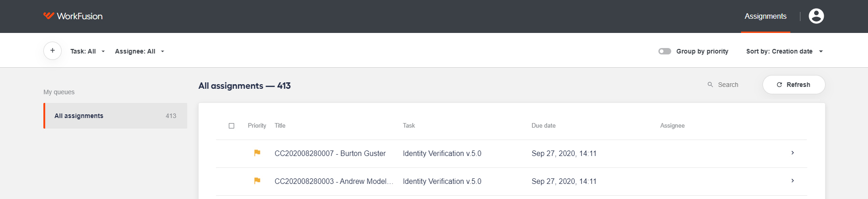This screenshot has height=199, width=868.
Task: Select All assignments queue in sidebar
Action: [x=115, y=116]
